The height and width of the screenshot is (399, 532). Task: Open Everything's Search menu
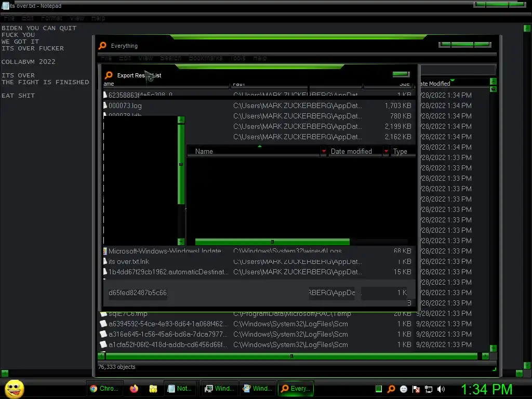(x=170, y=58)
